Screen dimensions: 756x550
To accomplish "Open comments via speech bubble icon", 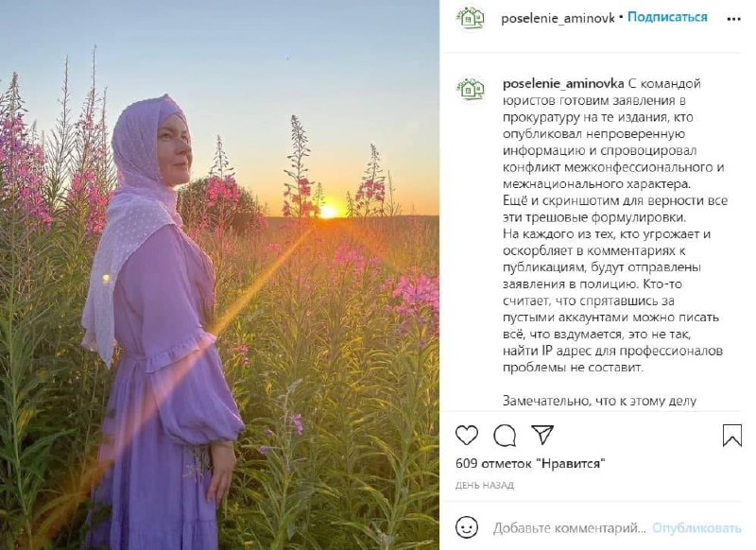I will click(505, 436).
